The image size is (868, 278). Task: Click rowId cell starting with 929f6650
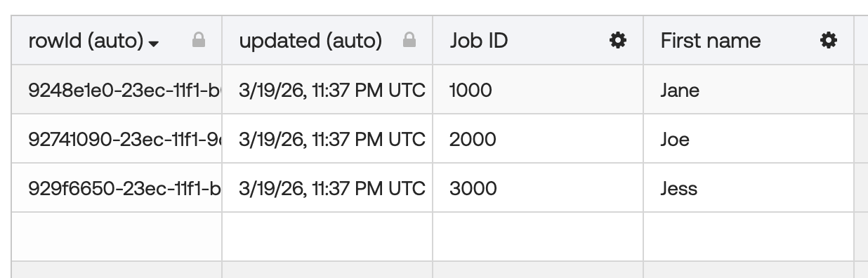[117, 188]
